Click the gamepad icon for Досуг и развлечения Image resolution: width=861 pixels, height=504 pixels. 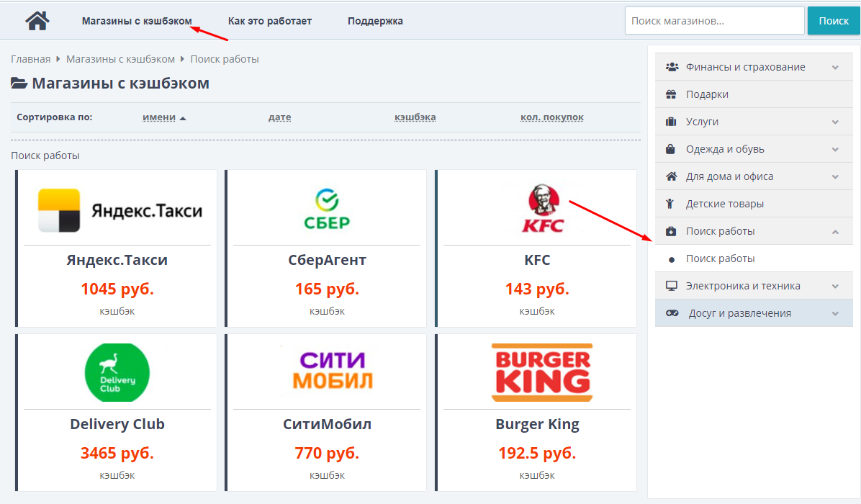click(672, 313)
